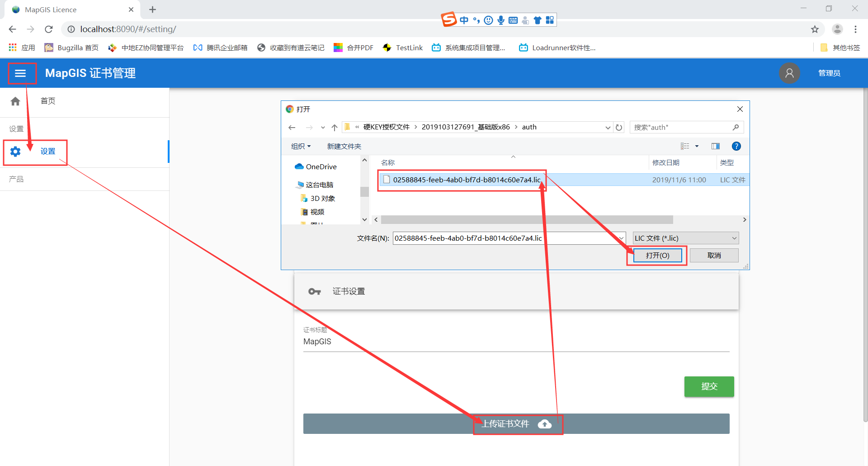Click the horizontal scrollbar in file list
Viewport: 868px width, 466px height.
point(527,220)
